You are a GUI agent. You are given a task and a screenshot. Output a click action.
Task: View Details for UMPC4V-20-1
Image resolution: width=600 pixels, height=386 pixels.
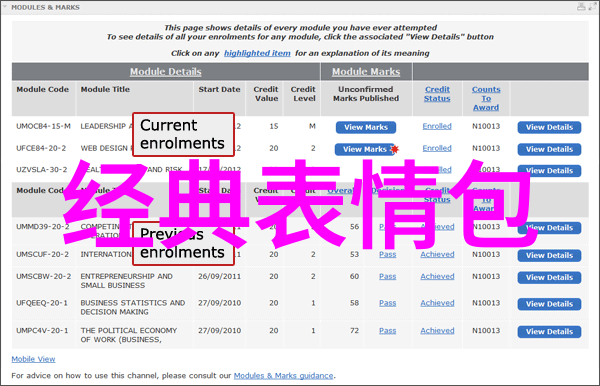tap(549, 332)
